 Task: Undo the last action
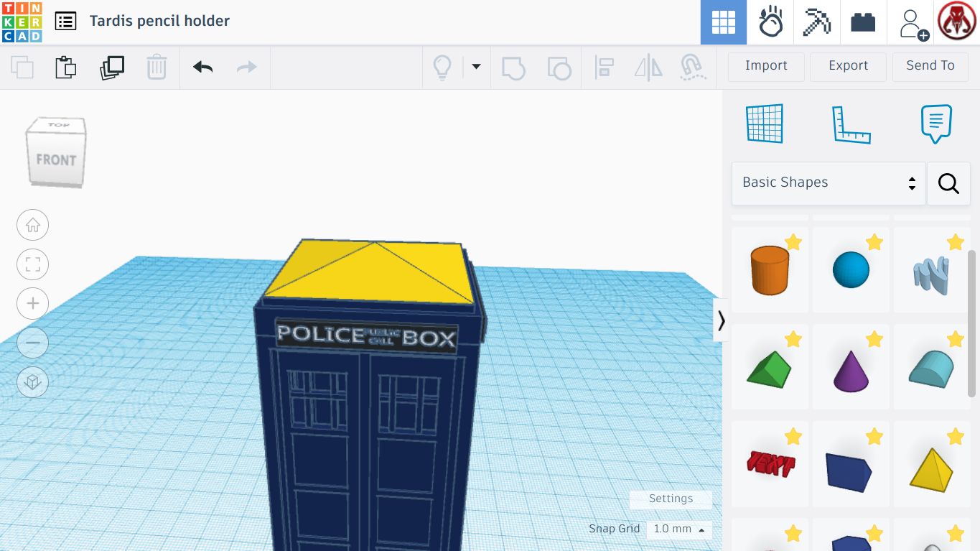pos(202,68)
